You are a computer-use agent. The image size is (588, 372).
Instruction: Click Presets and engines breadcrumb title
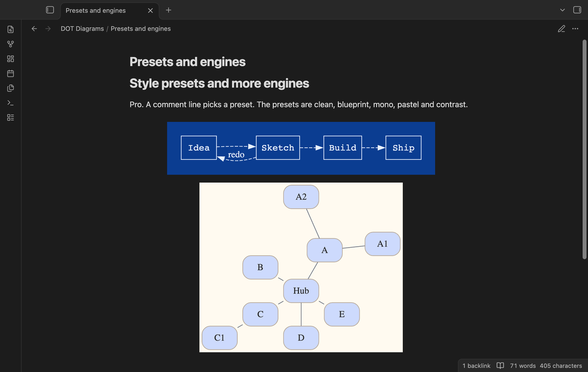141,28
